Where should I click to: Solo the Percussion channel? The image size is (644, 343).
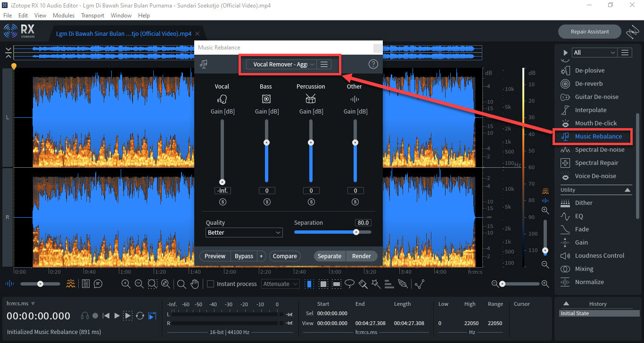click(311, 202)
